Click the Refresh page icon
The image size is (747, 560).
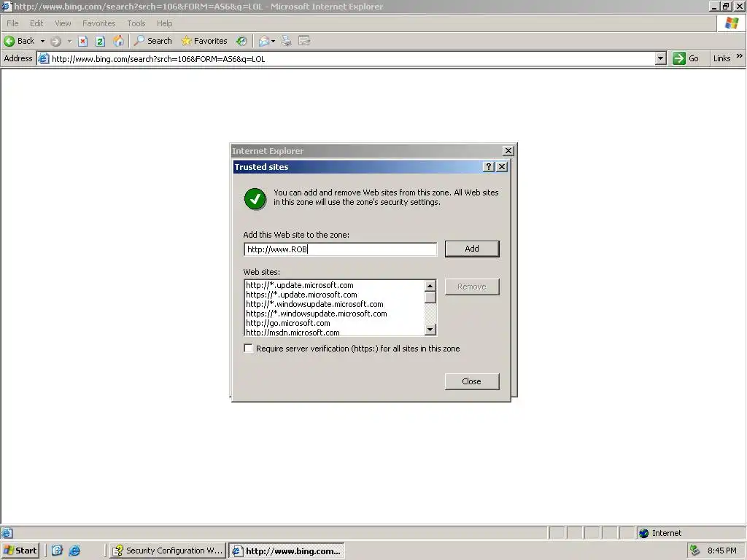tap(100, 42)
